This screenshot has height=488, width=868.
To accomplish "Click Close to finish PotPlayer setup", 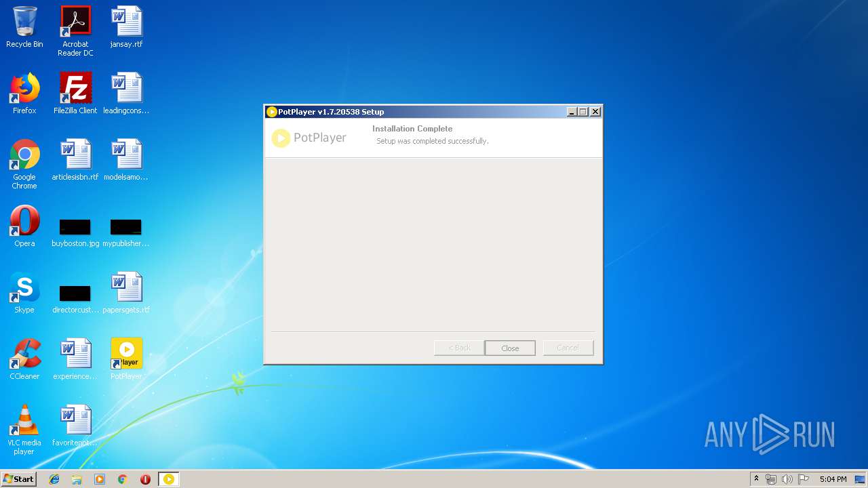I will tap(510, 348).
